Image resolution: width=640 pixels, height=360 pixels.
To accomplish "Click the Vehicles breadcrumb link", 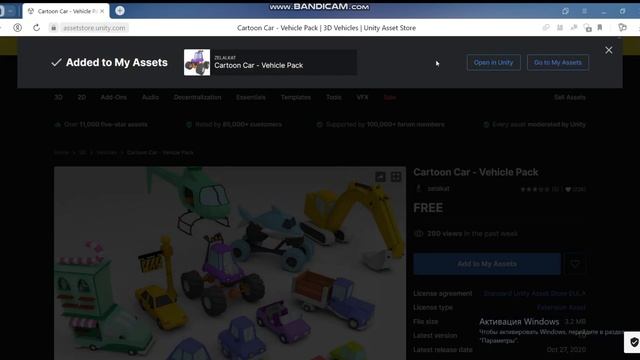I will coord(107,152).
